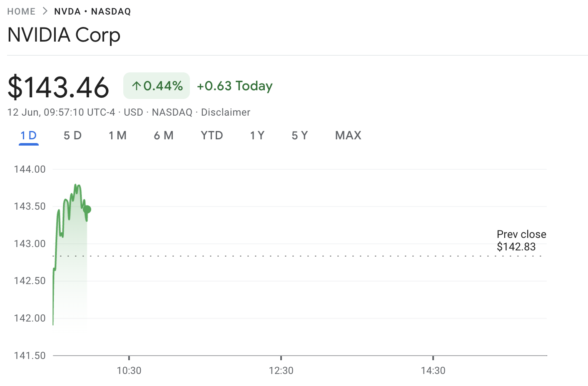Show the 1Y price chart
The width and height of the screenshot is (588, 386).
click(257, 136)
